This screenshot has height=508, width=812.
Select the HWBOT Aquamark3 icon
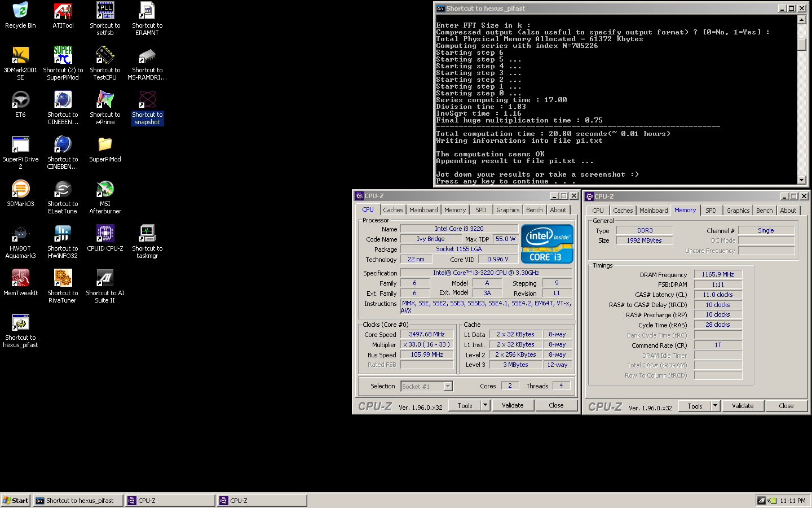[20, 242]
